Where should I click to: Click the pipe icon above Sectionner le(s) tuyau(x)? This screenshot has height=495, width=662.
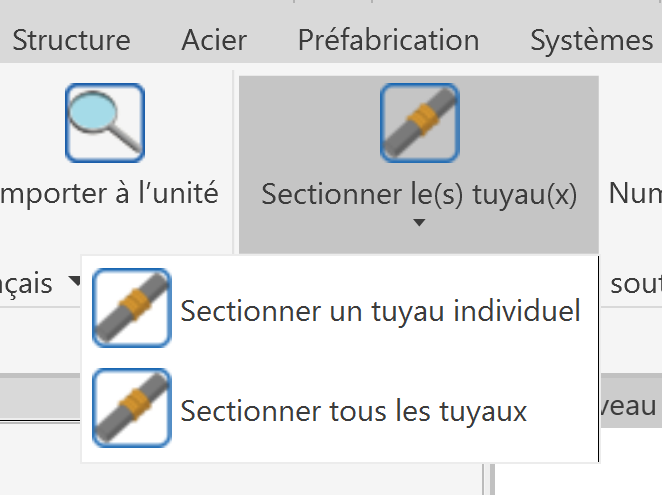coord(420,123)
